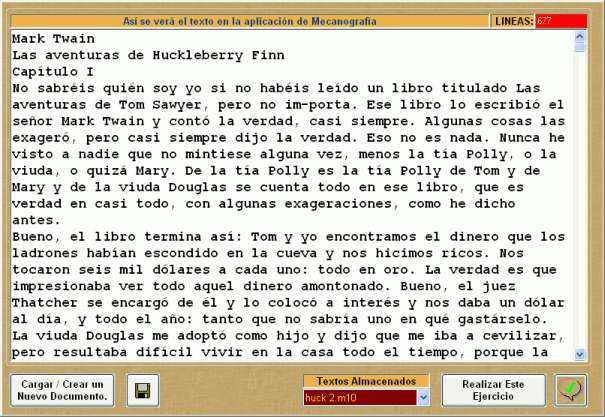Click the scrollbar down arrow
Viewport: 605px width, 417px height.
(580, 354)
